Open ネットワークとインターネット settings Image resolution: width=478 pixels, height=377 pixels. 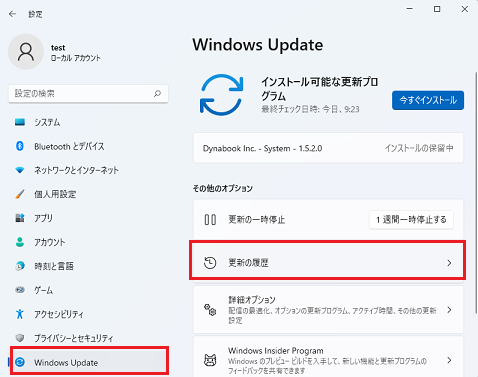click(88, 170)
